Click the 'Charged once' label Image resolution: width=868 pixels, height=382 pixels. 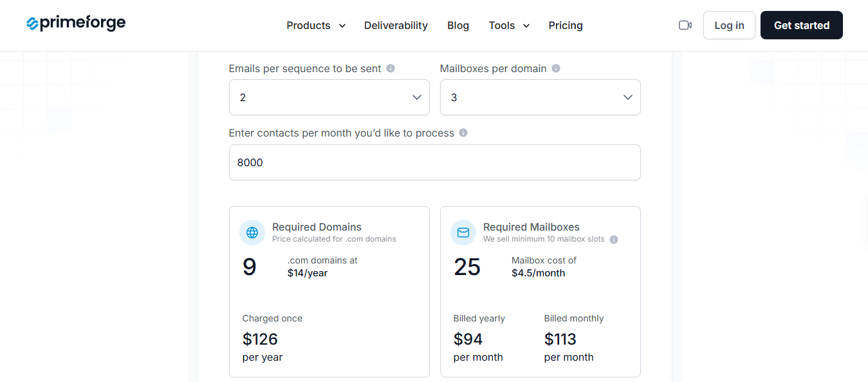pos(272,318)
